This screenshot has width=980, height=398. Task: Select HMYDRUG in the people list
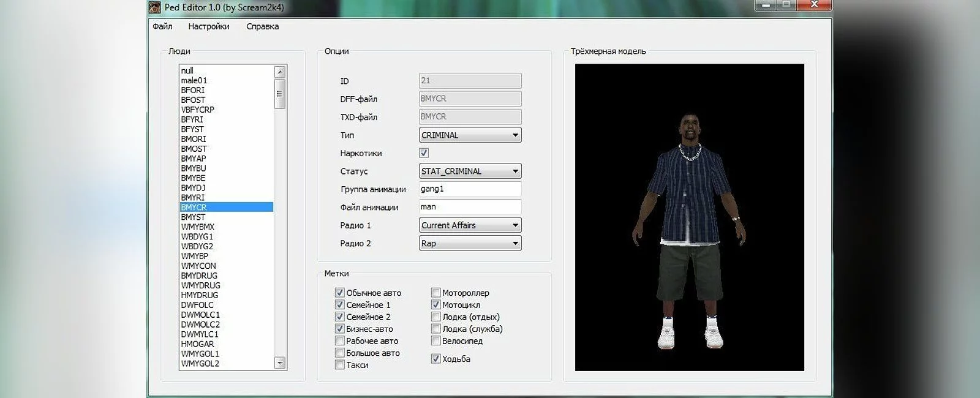click(227, 295)
